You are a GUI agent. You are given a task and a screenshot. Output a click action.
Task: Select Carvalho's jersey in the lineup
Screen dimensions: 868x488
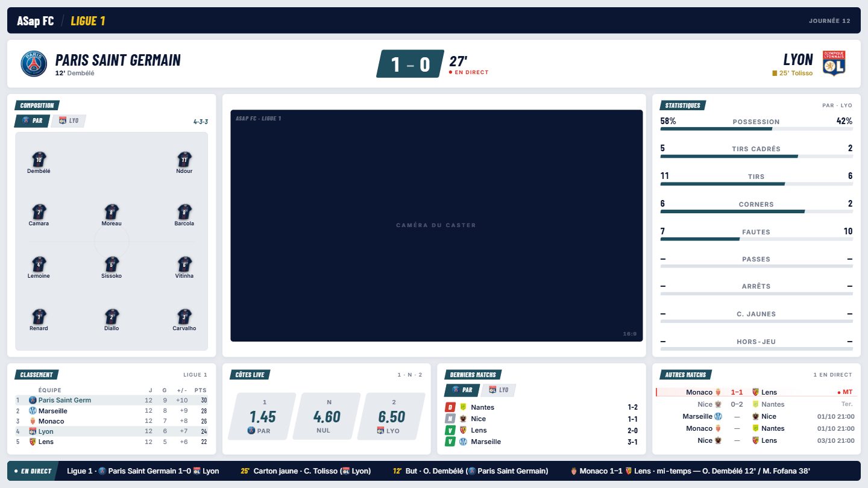pos(184,316)
